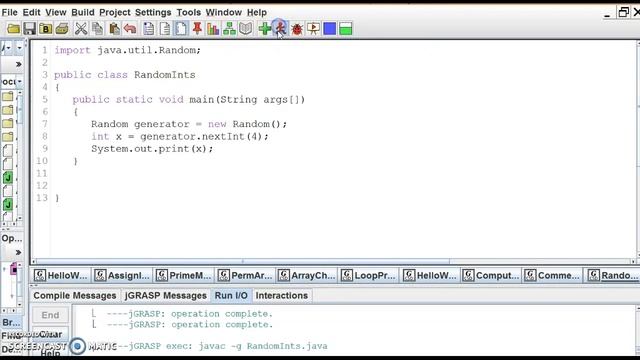This screenshot has width=640, height=360.
Task: Open the PermAr... file tab
Action: pos(245,276)
